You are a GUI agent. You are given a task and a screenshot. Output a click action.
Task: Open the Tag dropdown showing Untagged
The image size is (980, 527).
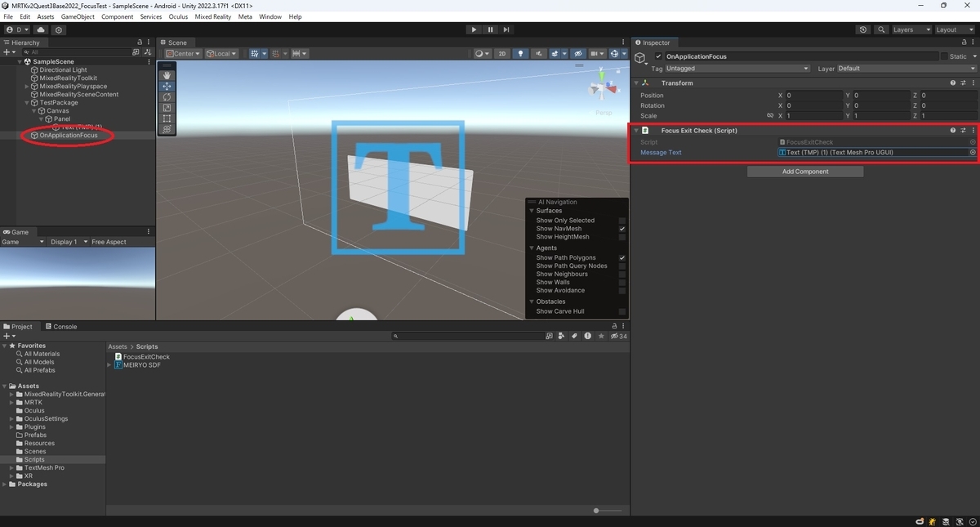[x=737, y=69]
